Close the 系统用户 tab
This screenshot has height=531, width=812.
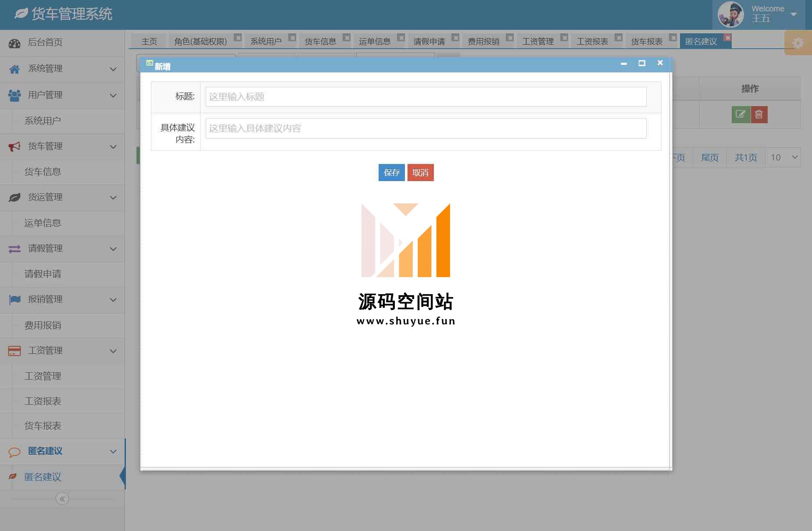pyautogui.click(x=292, y=37)
